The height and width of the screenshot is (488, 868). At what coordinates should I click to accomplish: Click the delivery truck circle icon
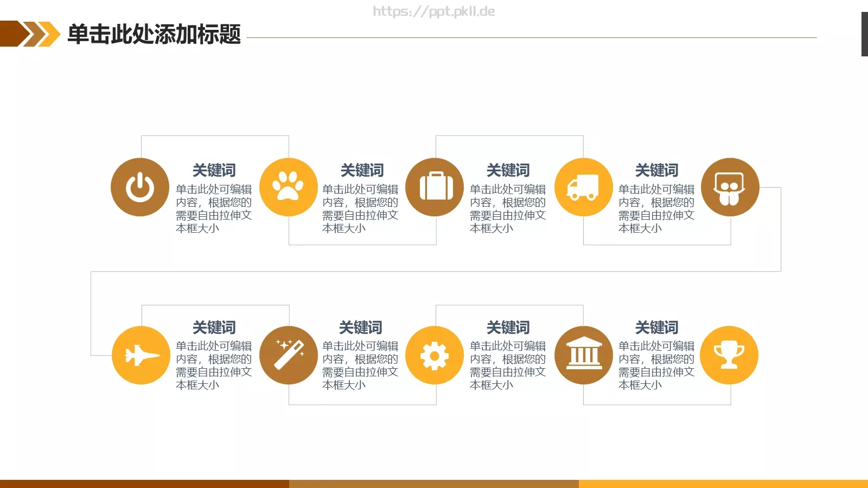pyautogui.click(x=584, y=187)
